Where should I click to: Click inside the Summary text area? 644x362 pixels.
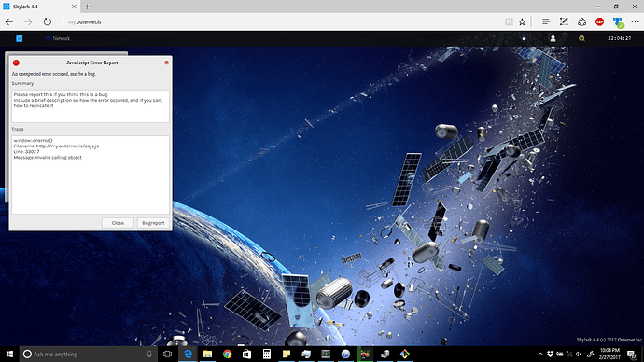[91, 105]
